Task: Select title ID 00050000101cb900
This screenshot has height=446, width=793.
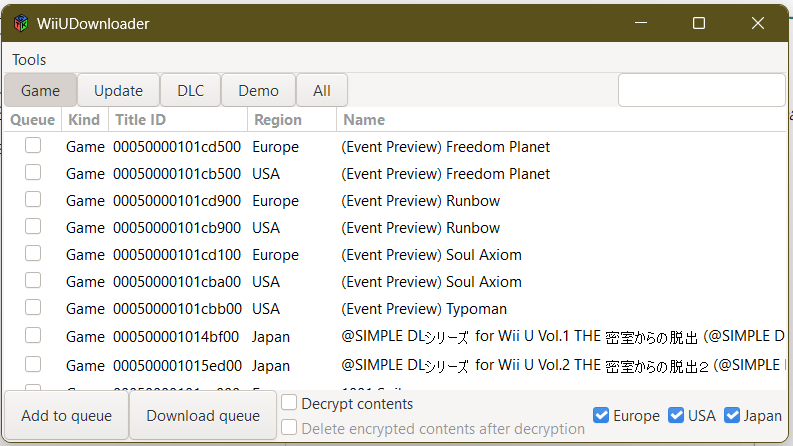Action: point(177,228)
